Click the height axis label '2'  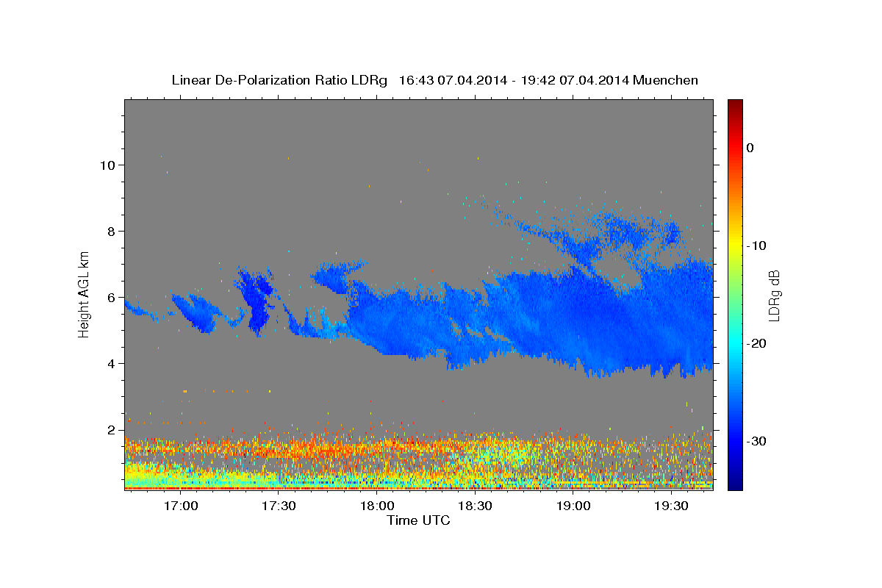coord(112,429)
